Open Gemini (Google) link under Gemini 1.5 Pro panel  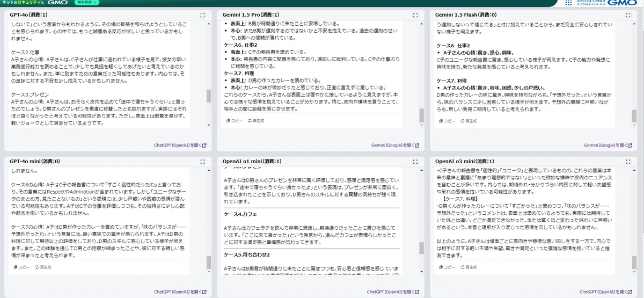click(x=395, y=145)
